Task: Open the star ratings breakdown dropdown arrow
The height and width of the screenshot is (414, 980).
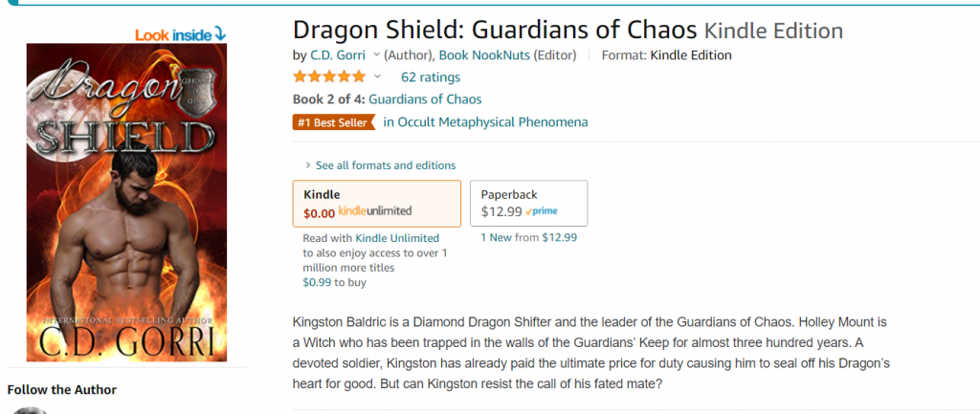Action: click(x=377, y=76)
